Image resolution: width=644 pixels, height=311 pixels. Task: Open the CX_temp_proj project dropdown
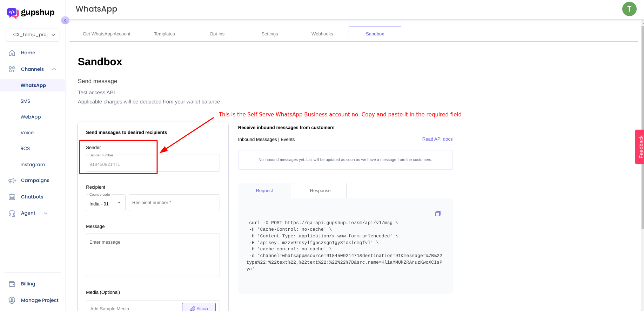point(33,35)
